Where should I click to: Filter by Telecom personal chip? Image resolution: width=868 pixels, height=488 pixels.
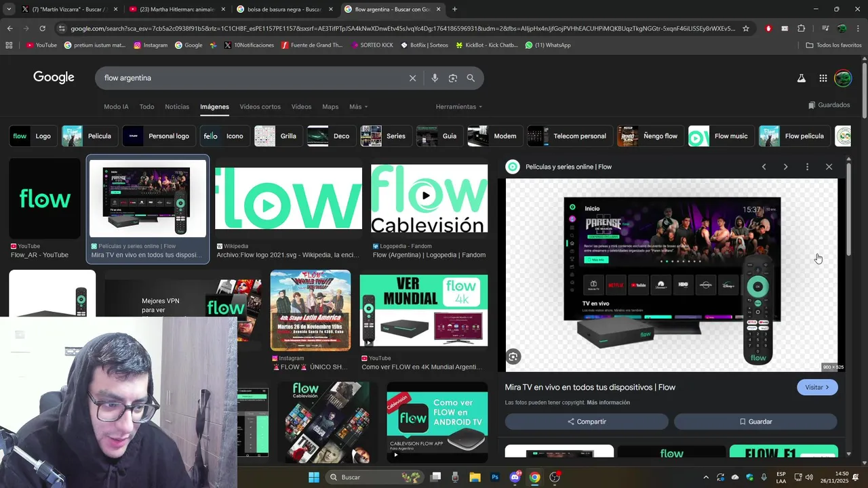pyautogui.click(x=570, y=136)
